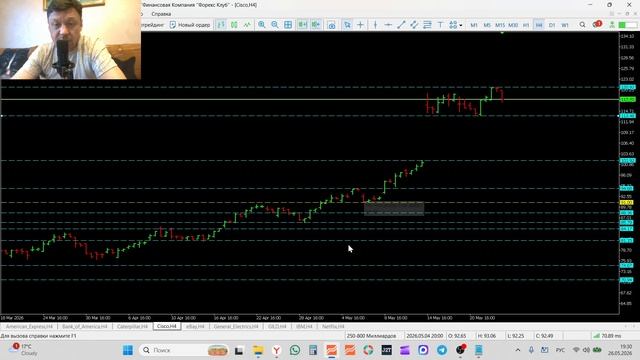This screenshot has width=640, height=360.
Task: Expand hidden system tray icons chevron
Action: pyautogui.click(x=518, y=350)
